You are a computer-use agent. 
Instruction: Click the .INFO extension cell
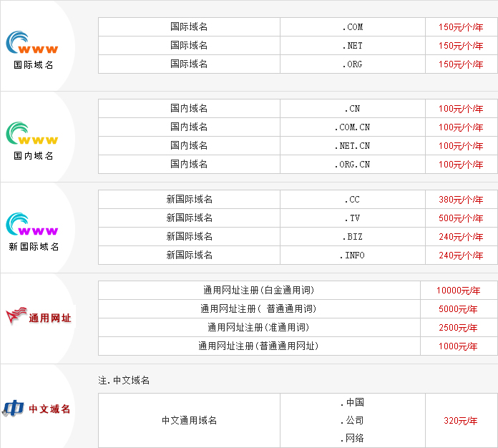(352, 255)
